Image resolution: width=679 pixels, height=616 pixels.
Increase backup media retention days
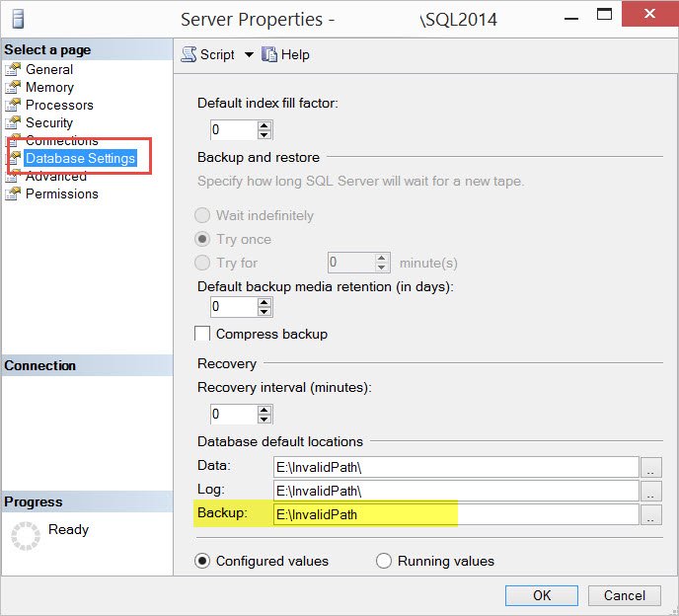coord(264,302)
